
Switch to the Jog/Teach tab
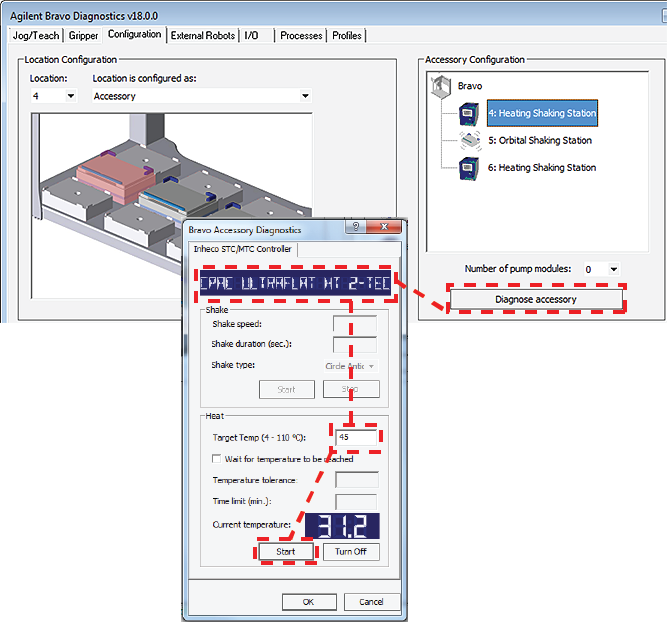point(35,35)
